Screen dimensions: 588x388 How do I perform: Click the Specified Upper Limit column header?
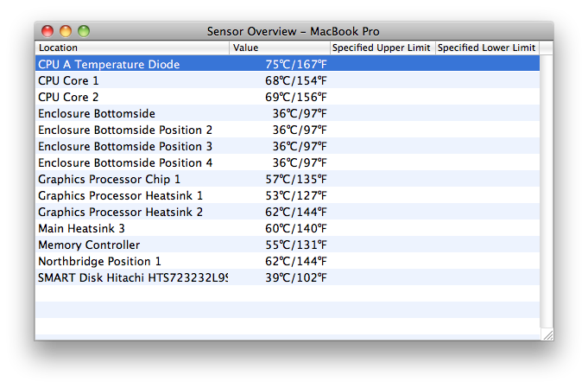coord(383,48)
